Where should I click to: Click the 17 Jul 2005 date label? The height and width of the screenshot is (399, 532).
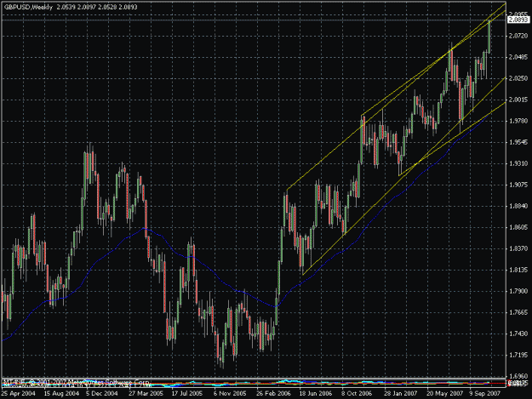[x=187, y=394]
